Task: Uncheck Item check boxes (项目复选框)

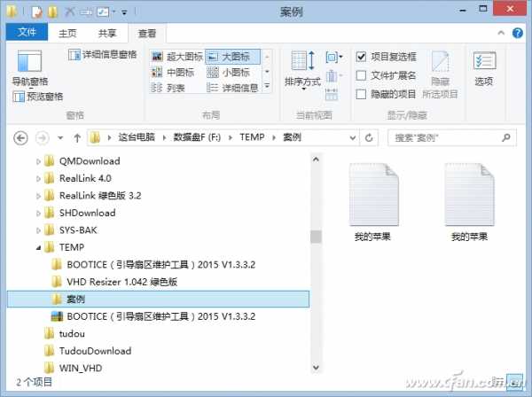Action: click(361, 57)
